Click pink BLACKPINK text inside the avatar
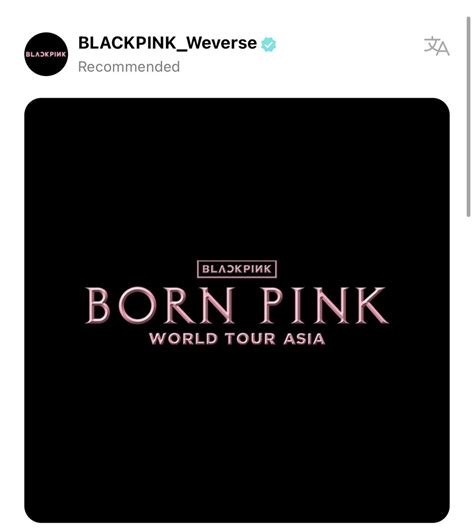 point(46,54)
